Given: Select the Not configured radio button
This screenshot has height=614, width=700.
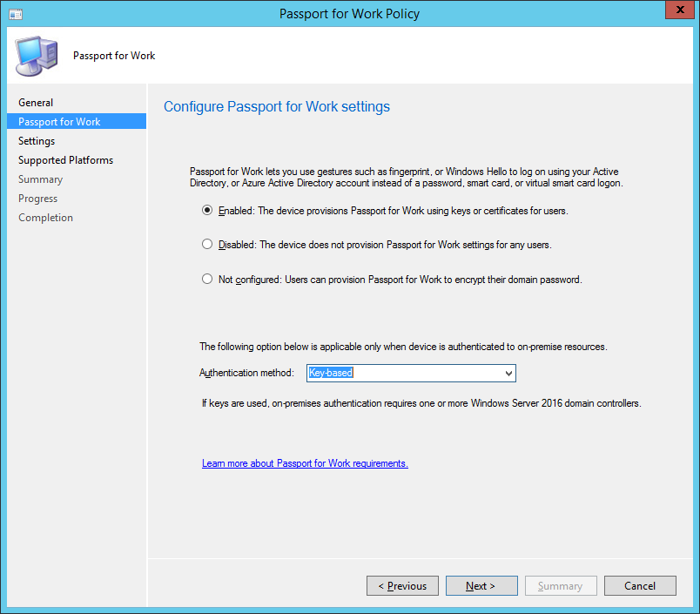Looking at the screenshot, I should tap(207, 279).
